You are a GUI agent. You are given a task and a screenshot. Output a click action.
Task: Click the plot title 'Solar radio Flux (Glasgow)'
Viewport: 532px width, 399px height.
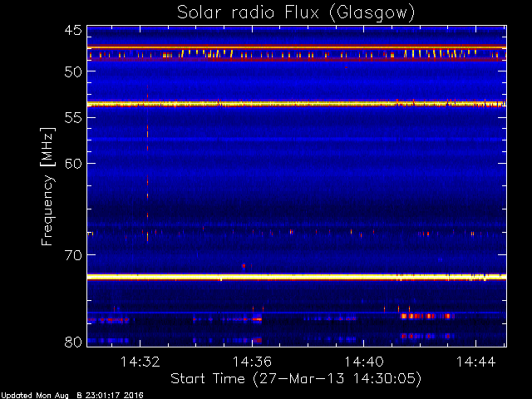coord(296,13)
